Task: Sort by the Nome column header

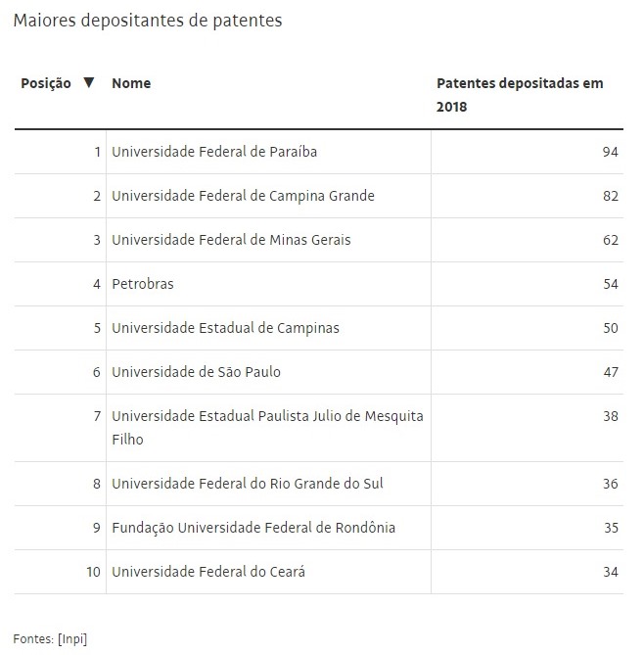Action: [131, 83]
